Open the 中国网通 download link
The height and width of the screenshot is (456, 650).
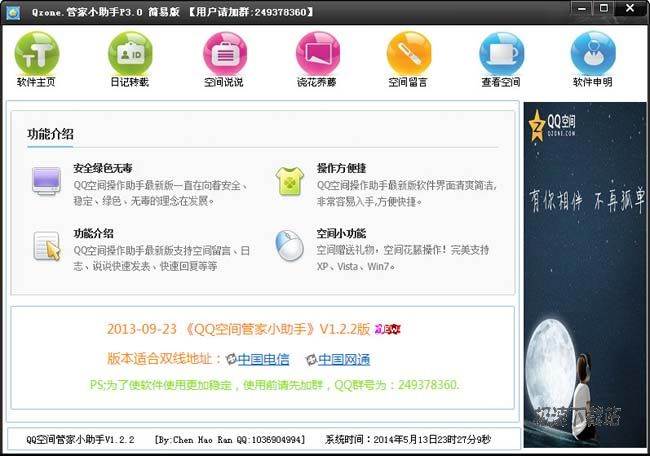344,359
